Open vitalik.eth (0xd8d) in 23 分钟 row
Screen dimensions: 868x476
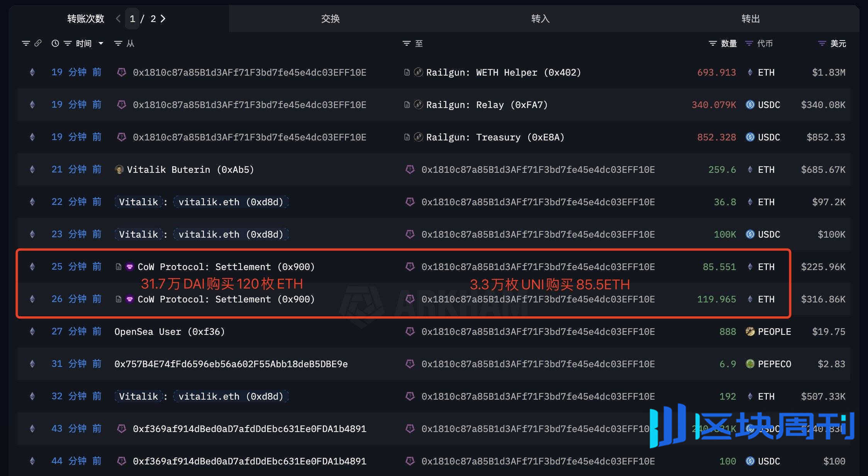[x=231, y=235]
